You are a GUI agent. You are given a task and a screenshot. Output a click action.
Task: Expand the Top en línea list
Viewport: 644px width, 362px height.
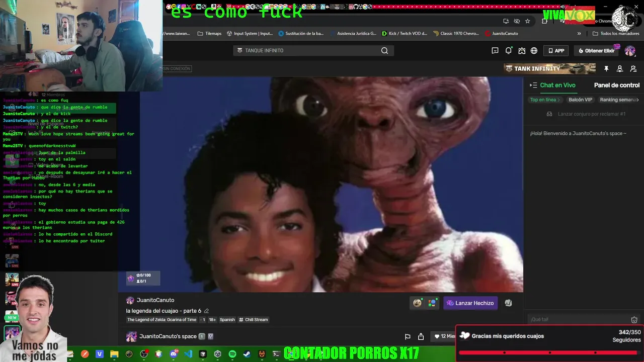pyautogui.click(x=545, y=100)
